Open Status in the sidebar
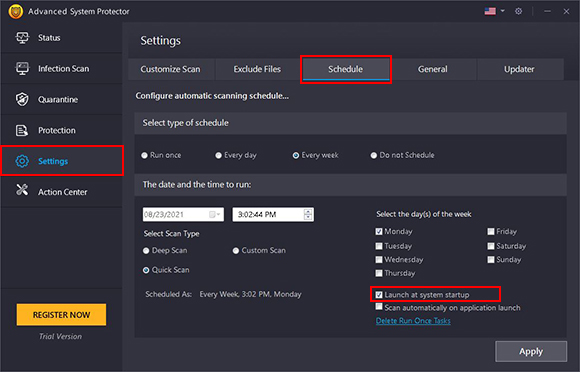Viewport: 580px width, 372px height. 61,38
